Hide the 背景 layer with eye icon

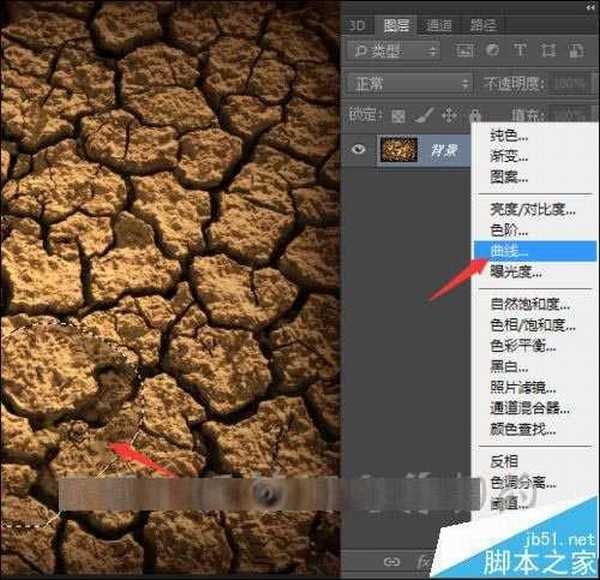coord(358,151)
